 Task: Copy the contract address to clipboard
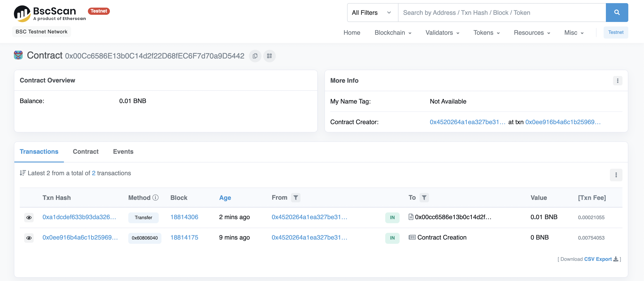(x=255, y=56)
